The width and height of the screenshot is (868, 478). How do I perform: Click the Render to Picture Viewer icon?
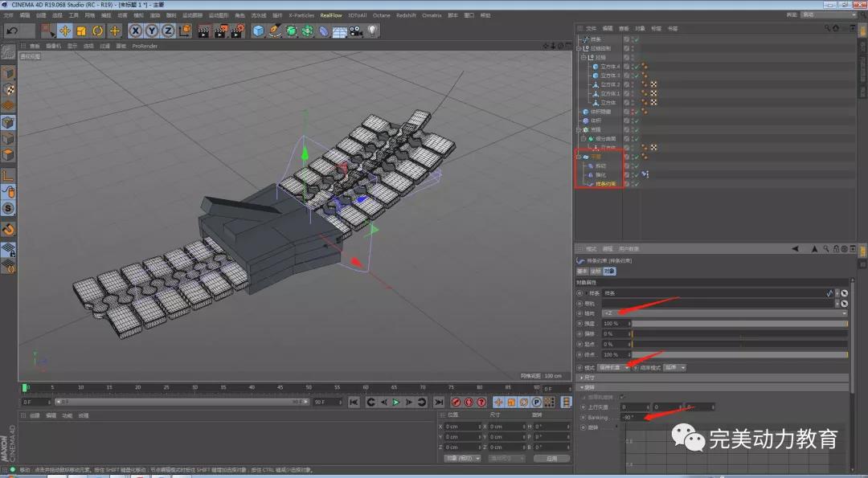220,31
